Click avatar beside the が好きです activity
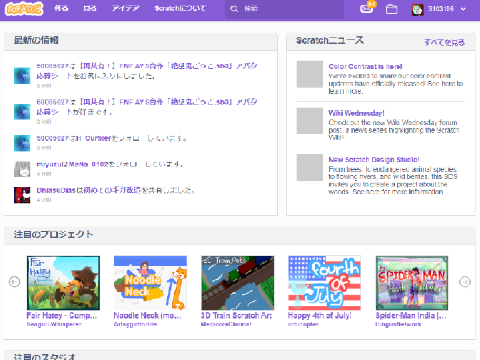 (22, 111)
